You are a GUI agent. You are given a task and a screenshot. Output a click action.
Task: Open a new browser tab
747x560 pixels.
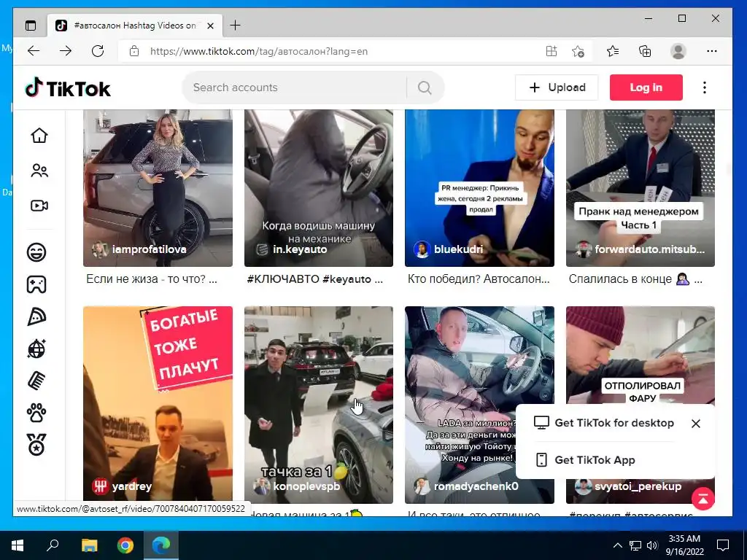[x=236, y=26]
